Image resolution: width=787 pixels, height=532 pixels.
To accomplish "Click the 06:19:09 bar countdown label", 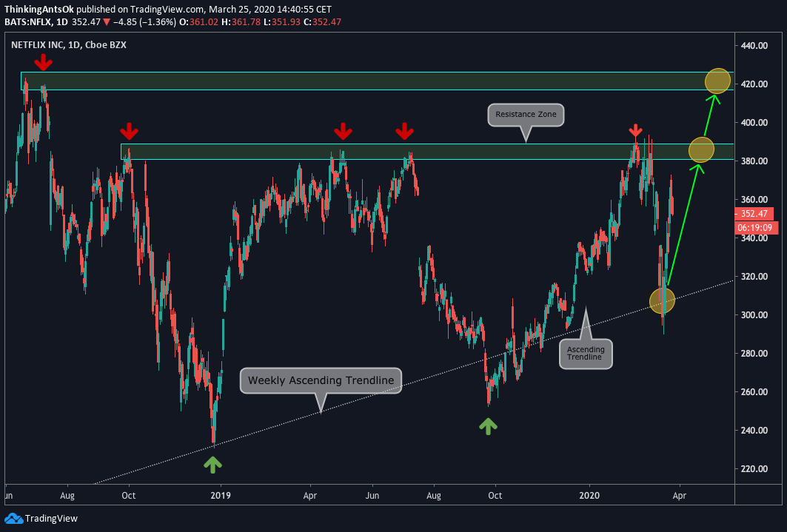I will coord(757,228).
